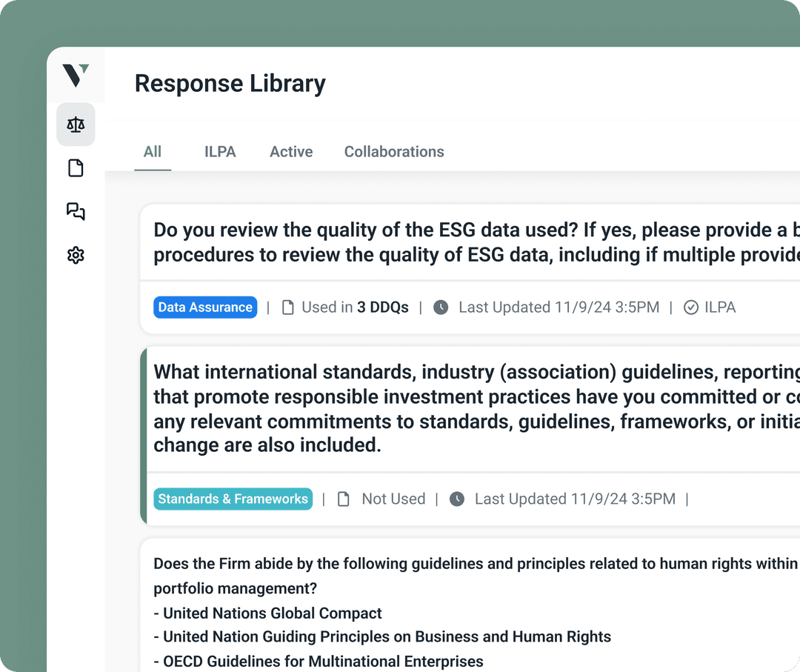800x672 pixels.
Task: Click the ILPA checkmark circle icon
Action: 690,307
